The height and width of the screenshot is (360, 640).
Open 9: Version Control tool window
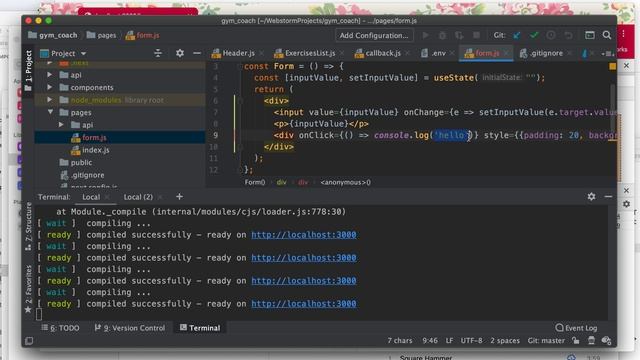[x=130, y=328]
